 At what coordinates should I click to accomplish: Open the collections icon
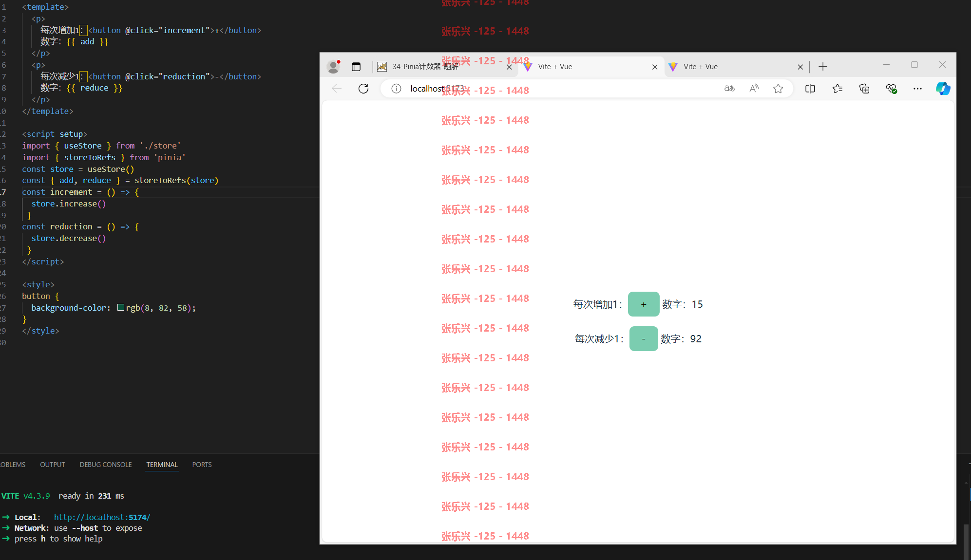tap(864, 89)
